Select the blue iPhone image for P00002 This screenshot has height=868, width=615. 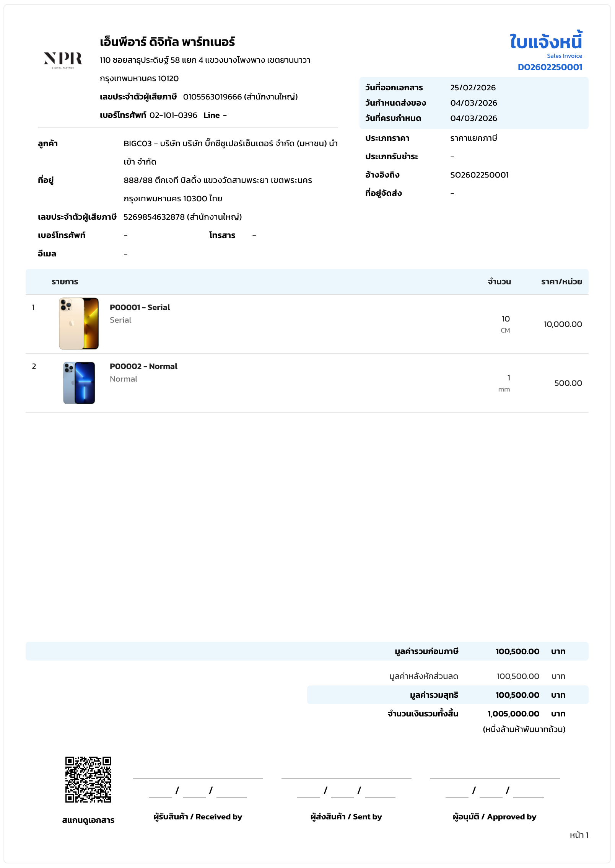[79, 383]
